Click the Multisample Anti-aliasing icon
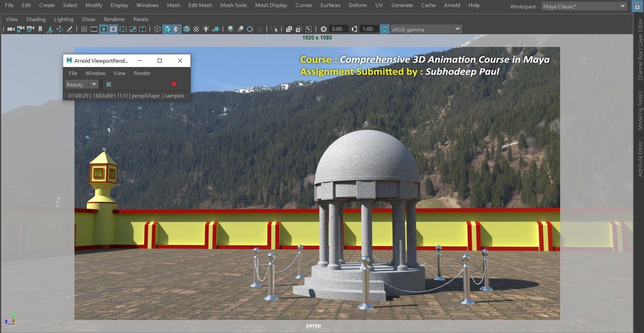 click(x=250, y=29)
